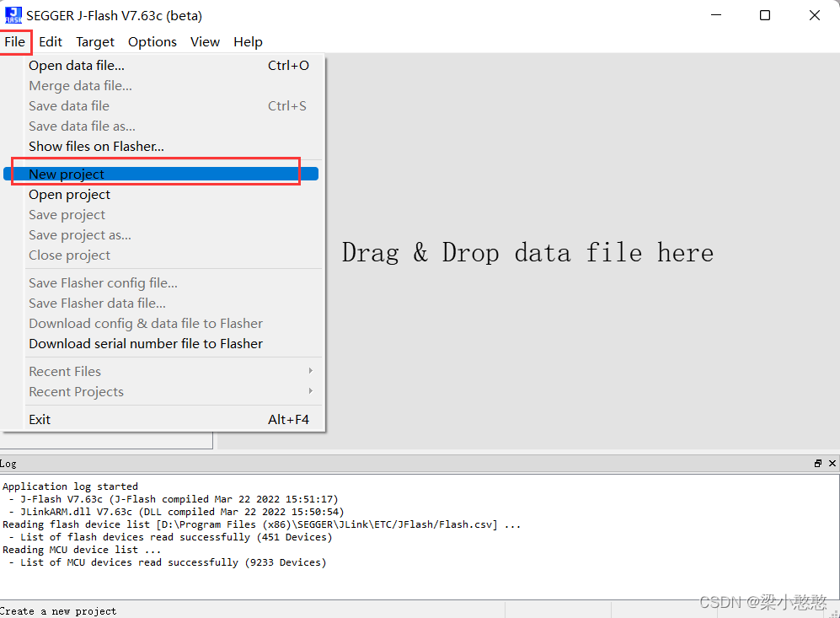This screenshot has height=618, width=840.
Task: Click the '451 Devices' log line
Action: coord(170,537)
